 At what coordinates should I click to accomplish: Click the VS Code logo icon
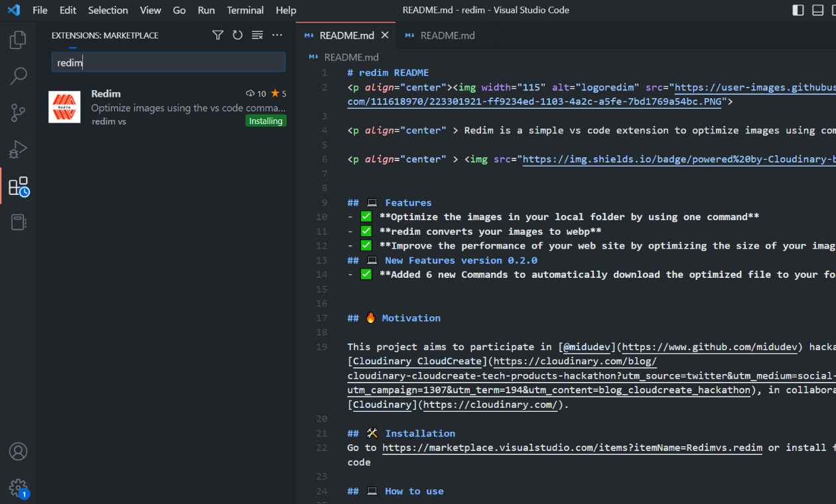coord(13,10)
